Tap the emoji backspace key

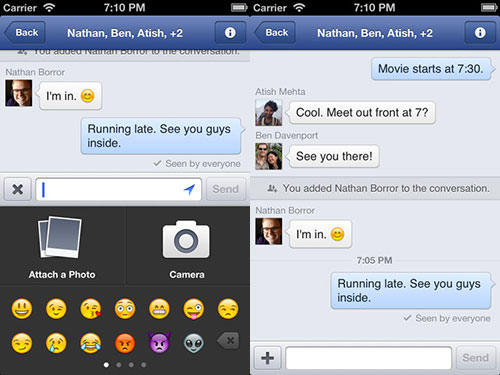[228, 340]
